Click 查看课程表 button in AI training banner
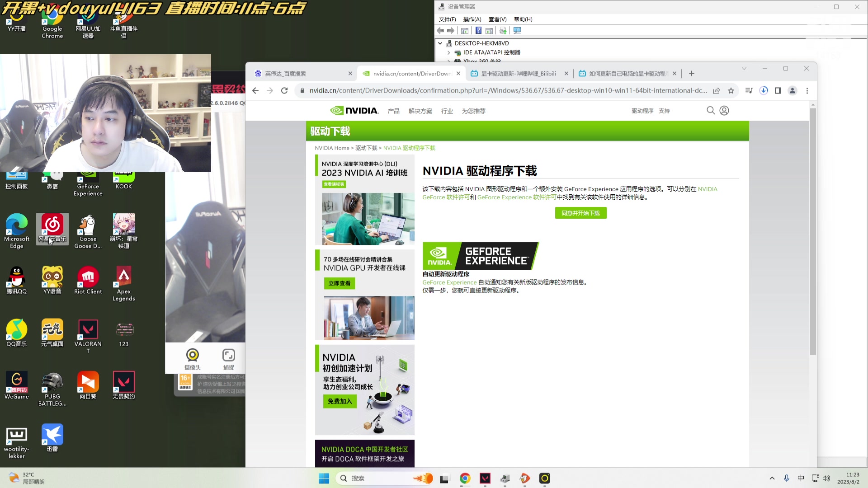The height and width of the screenshot is (488, 868). (334, 184)
